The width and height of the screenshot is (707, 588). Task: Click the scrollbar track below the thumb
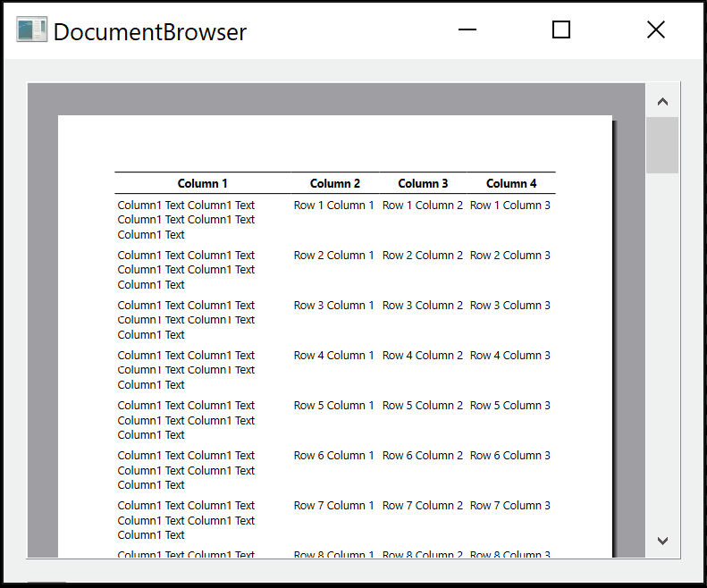662,357
